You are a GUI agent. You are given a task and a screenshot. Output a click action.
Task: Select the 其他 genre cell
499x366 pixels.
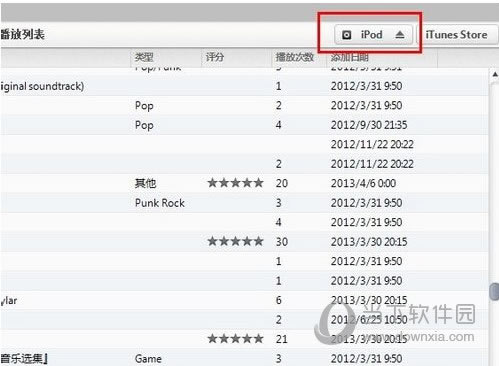coord(145,183)
